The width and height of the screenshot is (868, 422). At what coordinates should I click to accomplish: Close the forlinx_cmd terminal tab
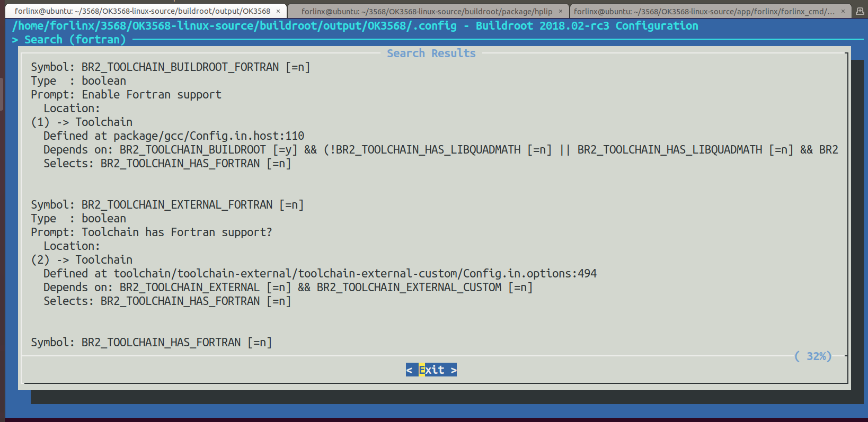pyautogui.click(x=843, y=11)
